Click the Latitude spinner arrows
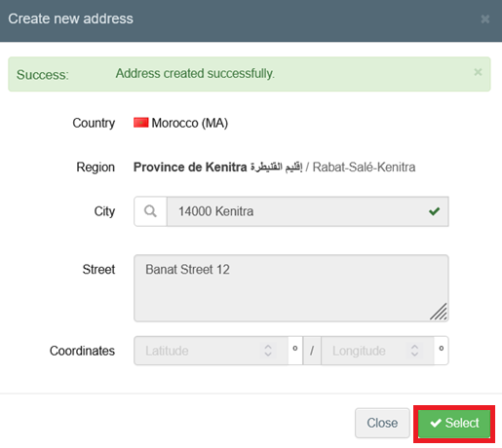The image size is (502, 448). (268, 351)
